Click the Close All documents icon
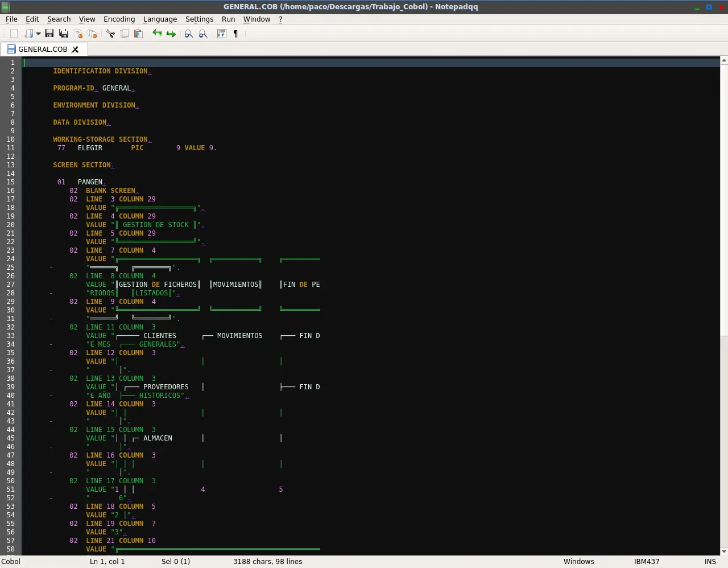Screen dimensions: 728x568 coord(92,34)
